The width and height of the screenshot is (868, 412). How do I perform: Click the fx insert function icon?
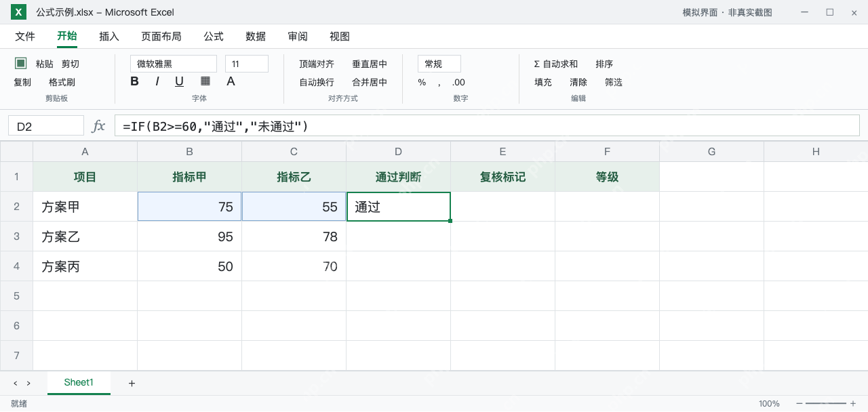pos(98,126)
